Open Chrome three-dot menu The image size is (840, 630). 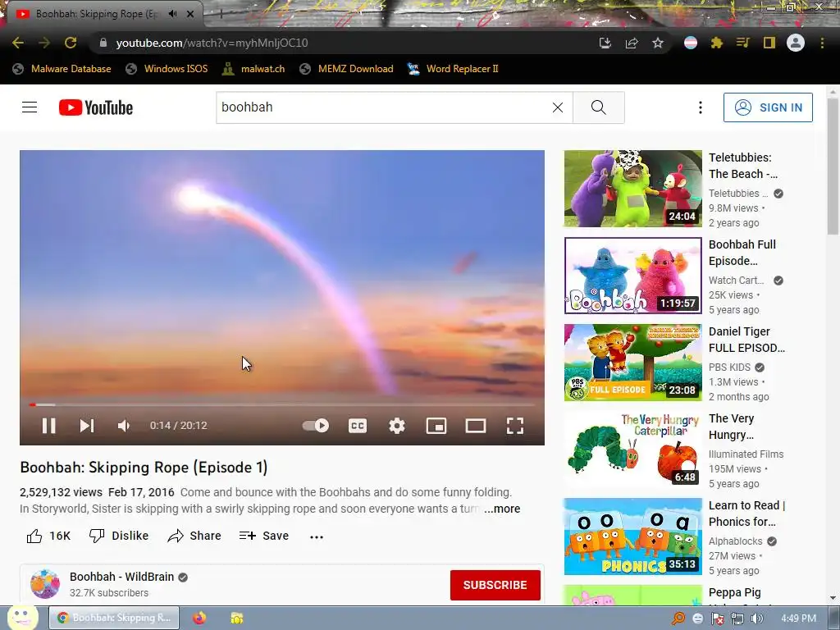pos(822,43)
